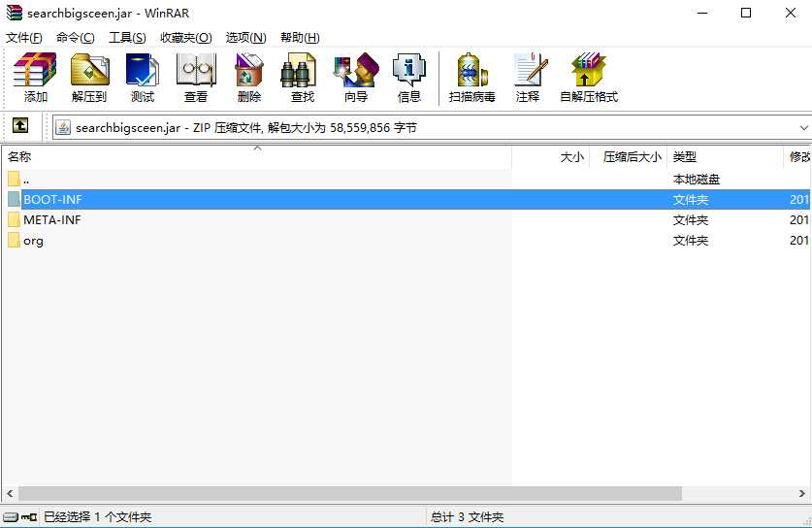Click the horizontal scrollbar right arrow
The width and height of the screenshot is (812, 528).
coord(802,493)
